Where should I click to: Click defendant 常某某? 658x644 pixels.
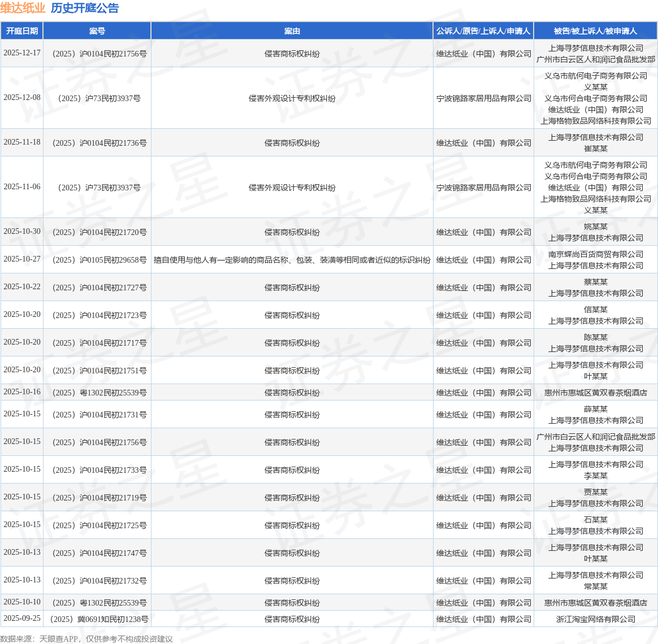(595, 586)
